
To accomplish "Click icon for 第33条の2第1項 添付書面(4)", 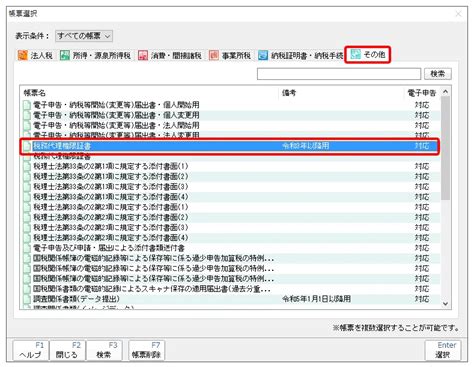I will coord(27,197).
